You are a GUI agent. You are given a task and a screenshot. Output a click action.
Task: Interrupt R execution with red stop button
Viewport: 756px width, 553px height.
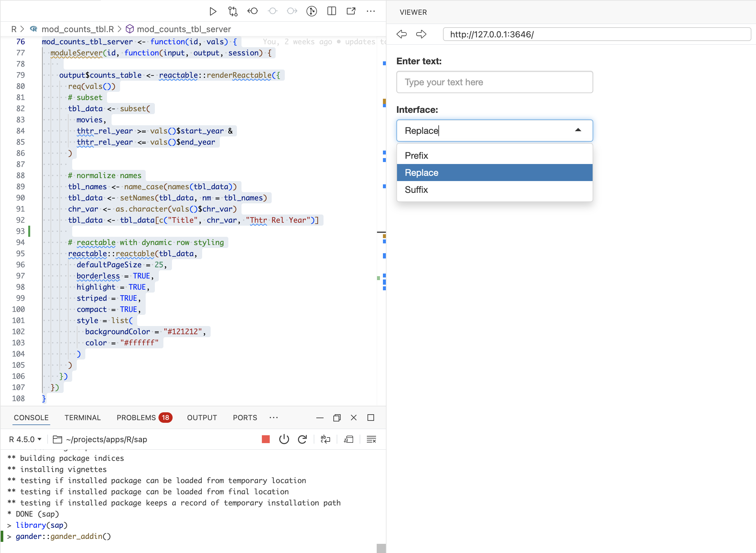click(x=266, y=439)
